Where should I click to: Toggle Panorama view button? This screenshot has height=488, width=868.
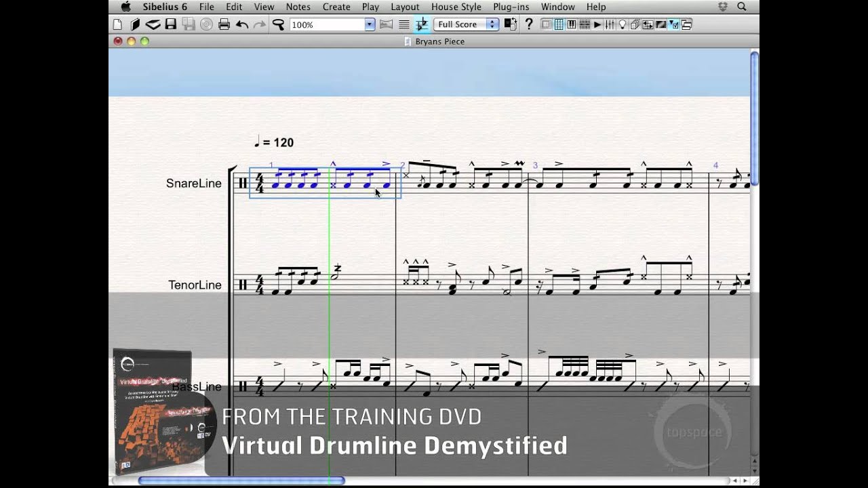[x=386, y=24]
